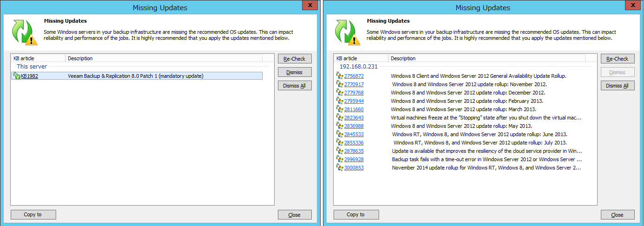This screenshot has width=644, height=226.
Task: Click the update icon beside KB 2855336
Action: coord(340,143)
